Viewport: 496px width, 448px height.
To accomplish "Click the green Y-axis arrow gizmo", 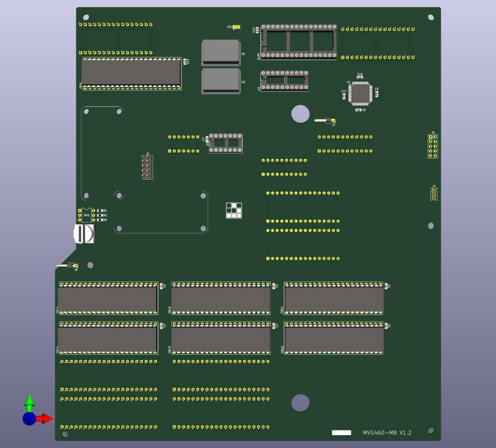I will [29, 403].
